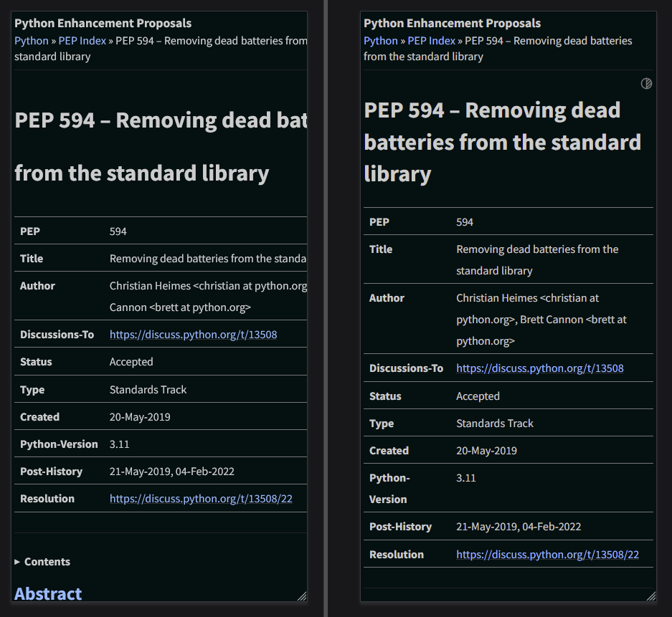Open Resolution link t/13508/22 in right panel

547,554
